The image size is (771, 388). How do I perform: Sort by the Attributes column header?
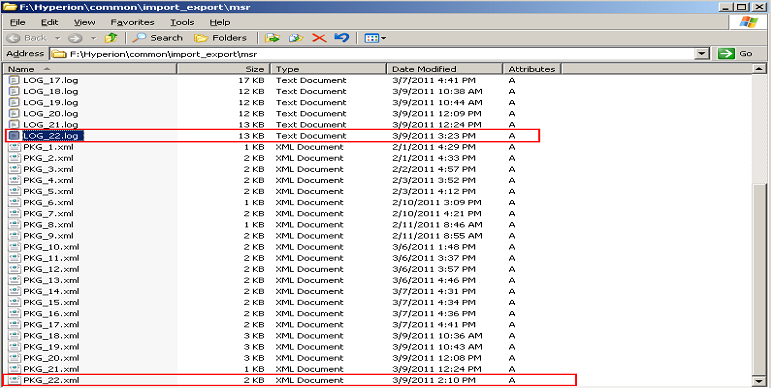pyautogui.click(x=532, y=69)
